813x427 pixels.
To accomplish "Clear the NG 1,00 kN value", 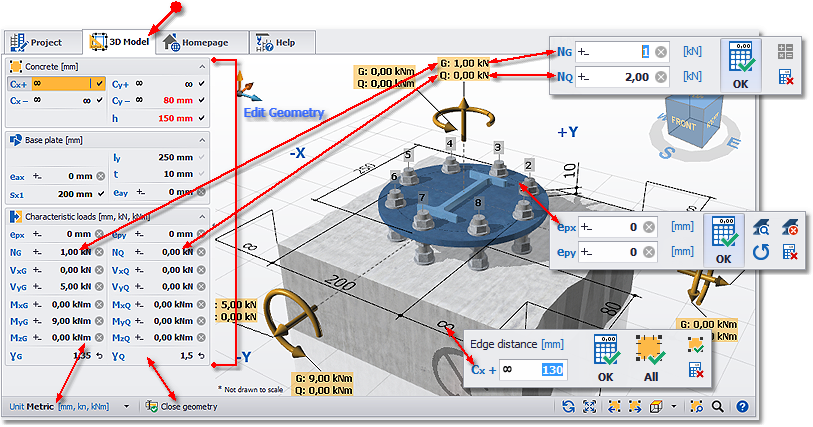I will (99, 252).
